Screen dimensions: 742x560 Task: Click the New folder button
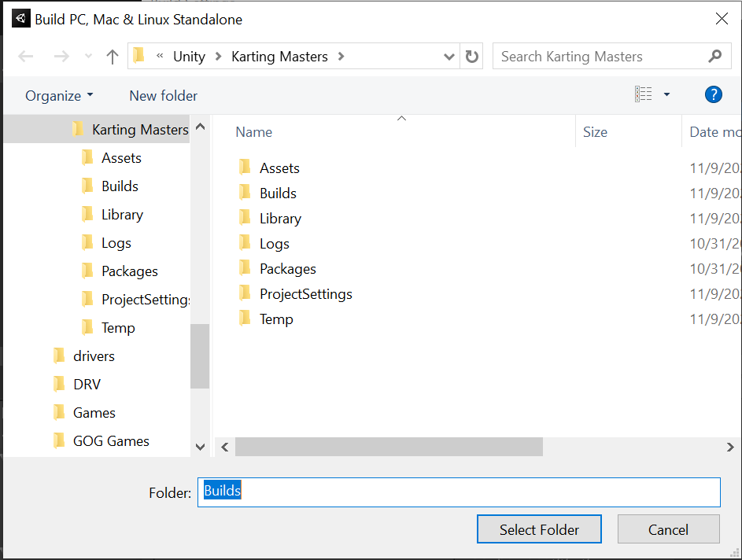164,96
